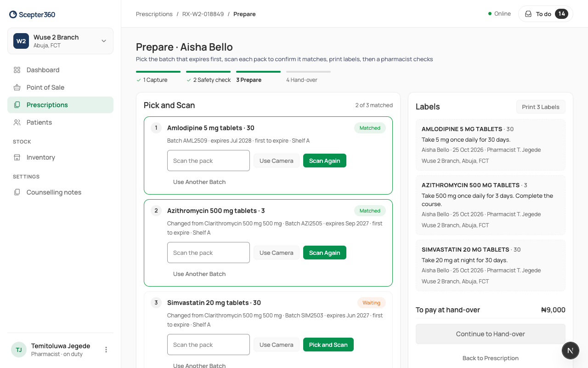Click the Inventory store icon
This screenshot has width=588, height=368.
pyautogui.click(x=17, y=157)
